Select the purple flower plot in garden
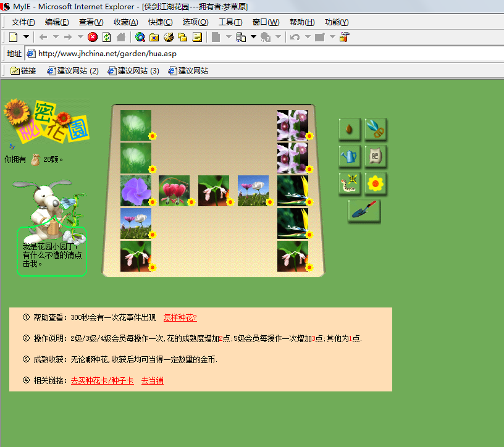Image resolution: width=504 pixels, height=447 pixels. click(136, 191)
